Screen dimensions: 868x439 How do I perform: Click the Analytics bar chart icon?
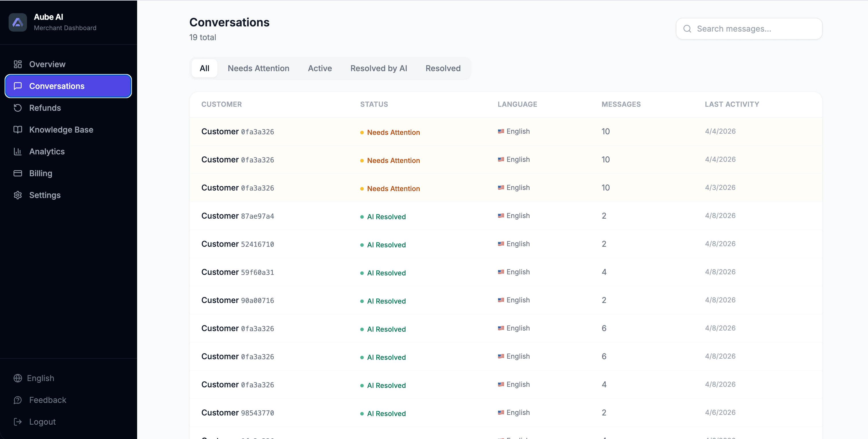[x=17, y=151]
